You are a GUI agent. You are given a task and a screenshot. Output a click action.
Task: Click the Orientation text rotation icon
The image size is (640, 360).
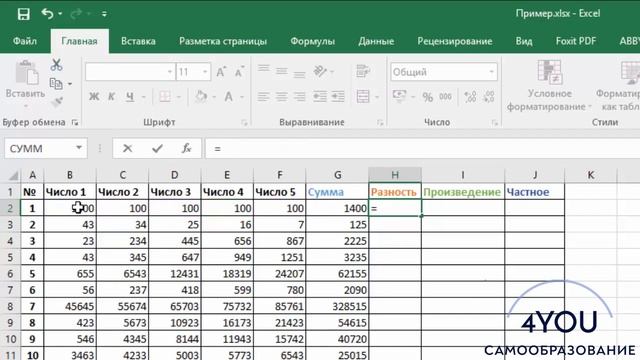click(x=320, y=71)
